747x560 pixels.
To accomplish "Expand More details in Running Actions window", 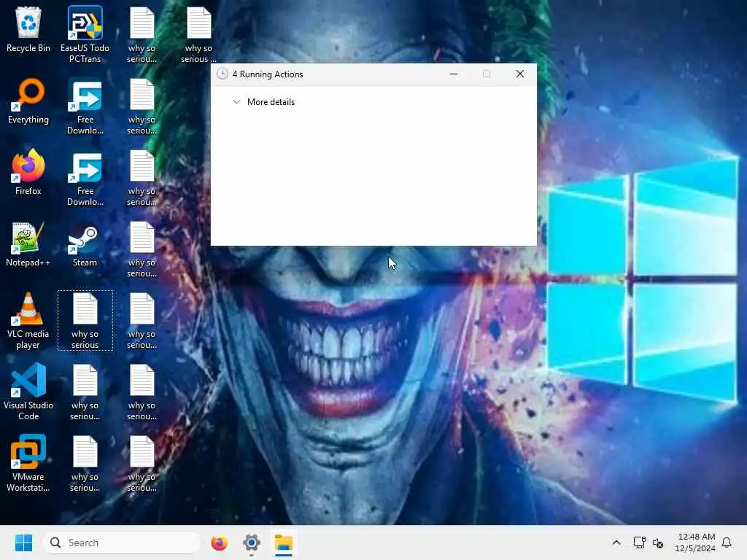I will (263, 102).
